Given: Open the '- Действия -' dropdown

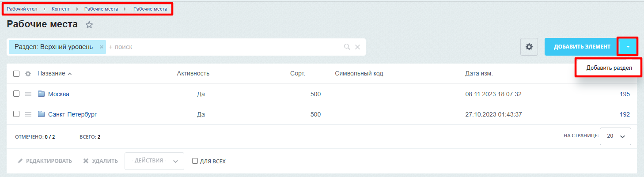Looking at the screenshot, I should tap(154, 161).
